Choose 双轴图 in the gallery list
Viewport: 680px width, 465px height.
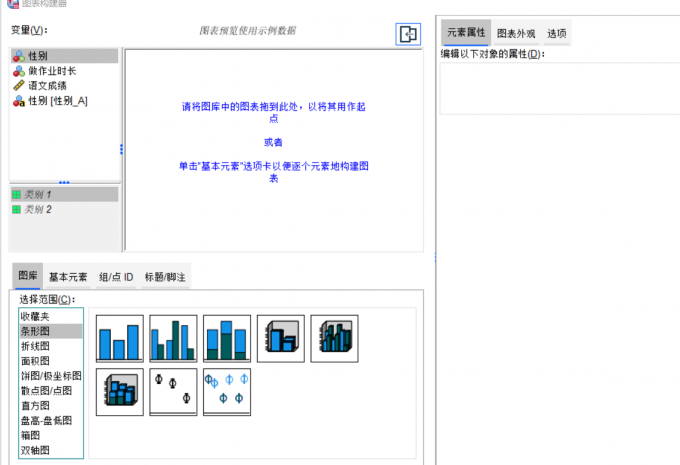[x=51, y=450]
